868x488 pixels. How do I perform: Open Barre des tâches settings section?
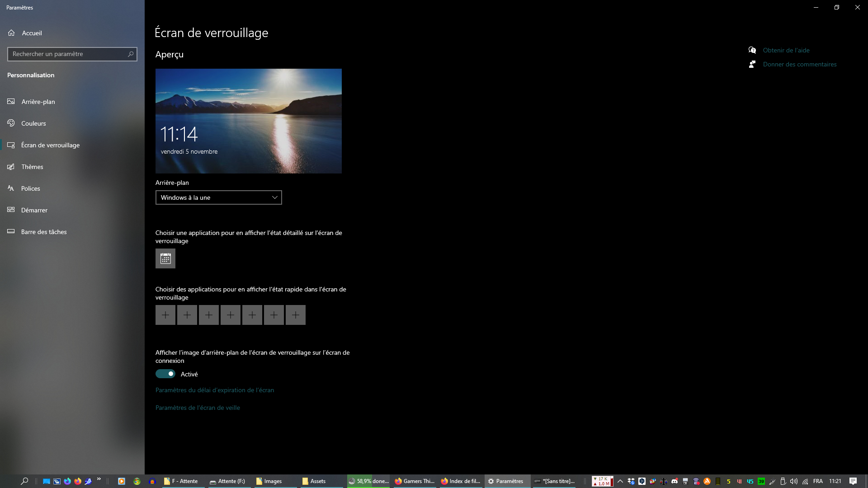point(44,232)
